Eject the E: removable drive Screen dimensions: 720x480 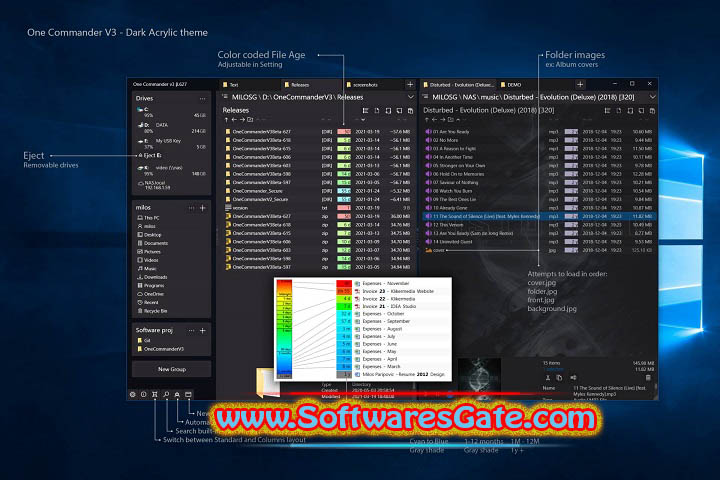pyautogui.click(x=151, y=155)
